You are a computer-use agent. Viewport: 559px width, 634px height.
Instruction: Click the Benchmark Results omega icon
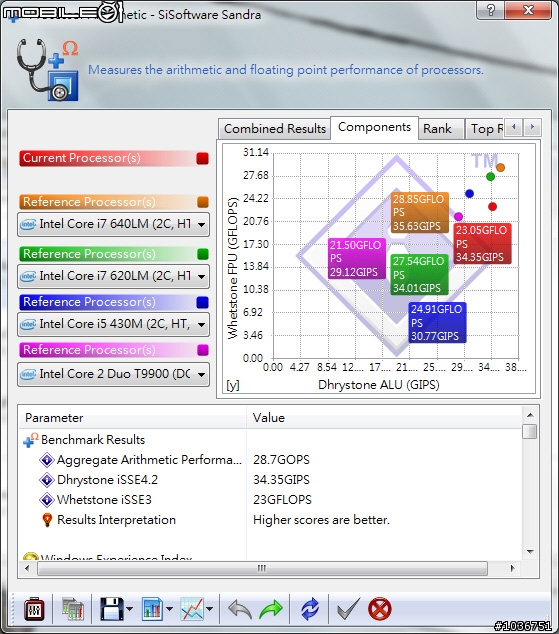[31, 440]
